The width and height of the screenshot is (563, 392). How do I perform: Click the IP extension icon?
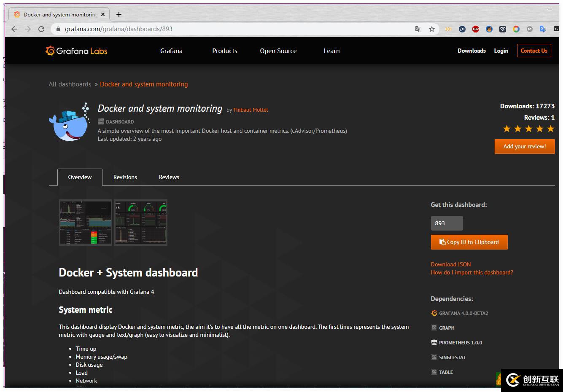[462, 29]
